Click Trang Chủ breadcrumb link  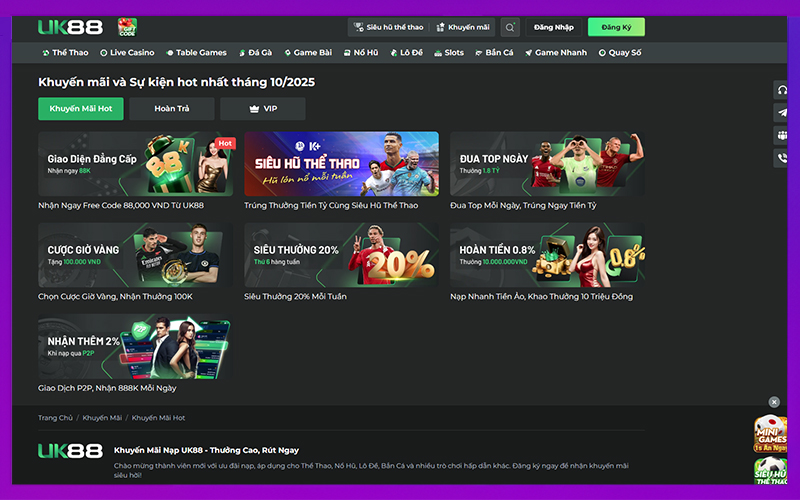[55, 417]
